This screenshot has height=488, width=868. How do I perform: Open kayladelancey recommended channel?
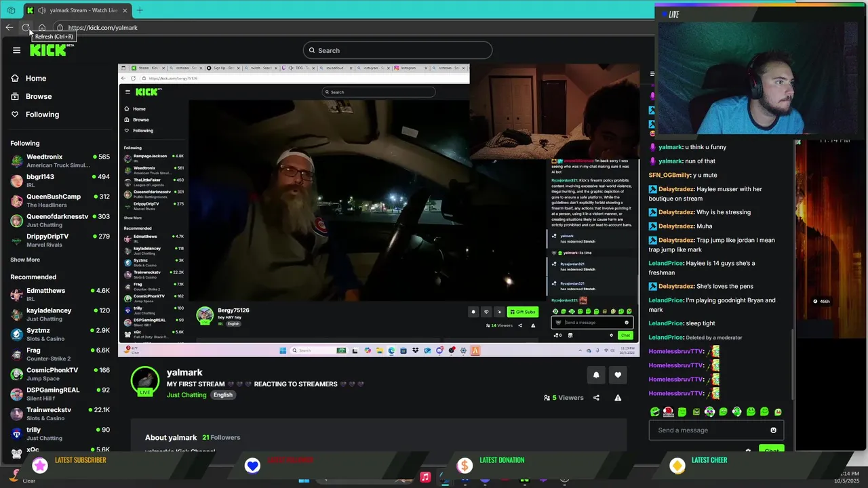(x=60, y=314)
